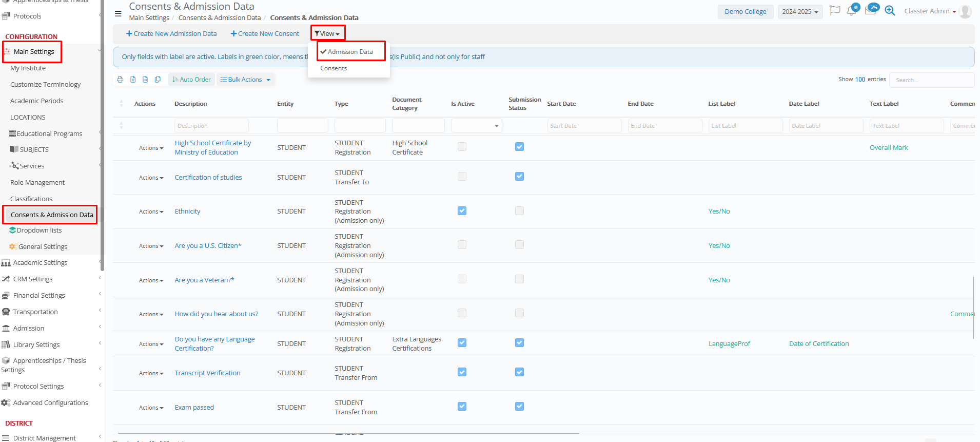The image size is (980, 442).
Task: Open the messages envelope icon
Action: point(871,11)
